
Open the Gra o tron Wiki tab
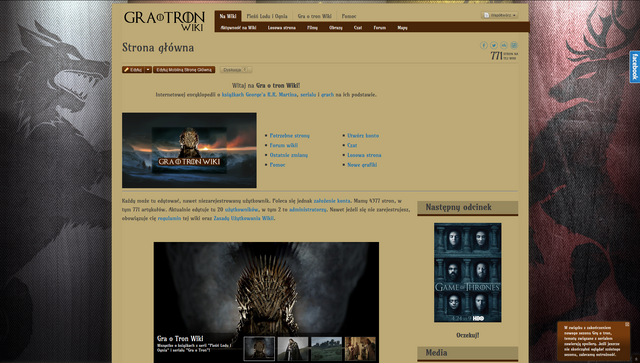click(314, 16)
